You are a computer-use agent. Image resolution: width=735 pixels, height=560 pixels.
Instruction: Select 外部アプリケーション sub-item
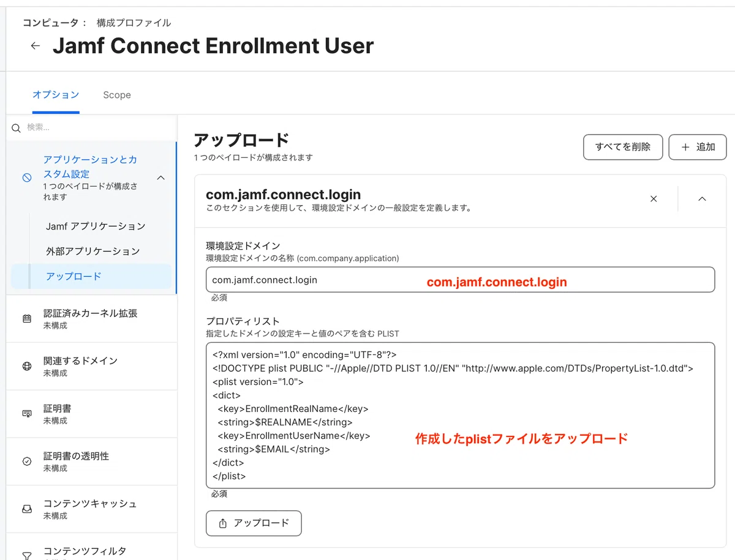pos(93,251)
